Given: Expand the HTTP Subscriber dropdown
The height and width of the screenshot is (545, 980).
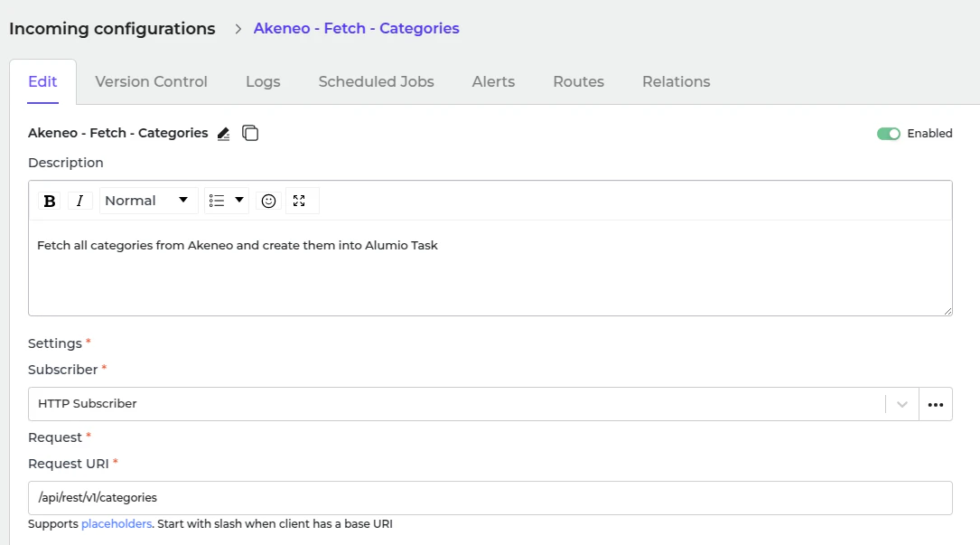Looking at the screenshot, I should 901,404.
